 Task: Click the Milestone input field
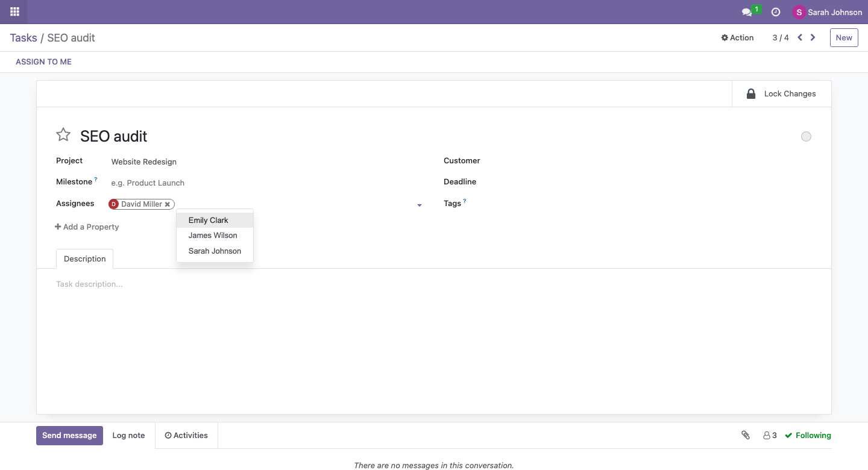pos(266,183)
